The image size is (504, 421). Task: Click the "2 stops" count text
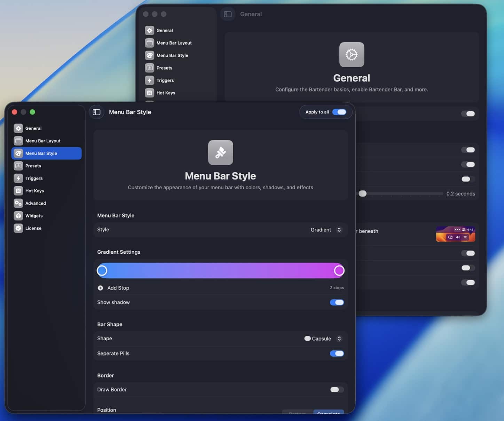pos(337,288)
